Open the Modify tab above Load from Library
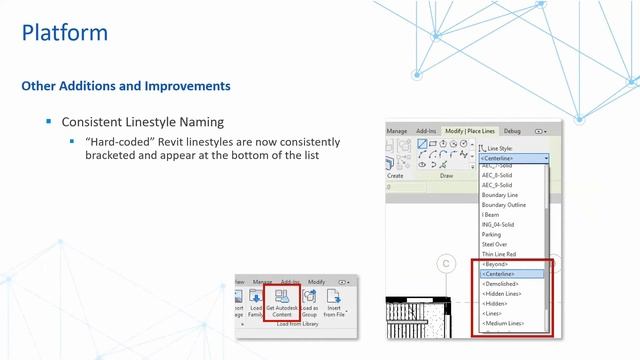 click(316, 282)
